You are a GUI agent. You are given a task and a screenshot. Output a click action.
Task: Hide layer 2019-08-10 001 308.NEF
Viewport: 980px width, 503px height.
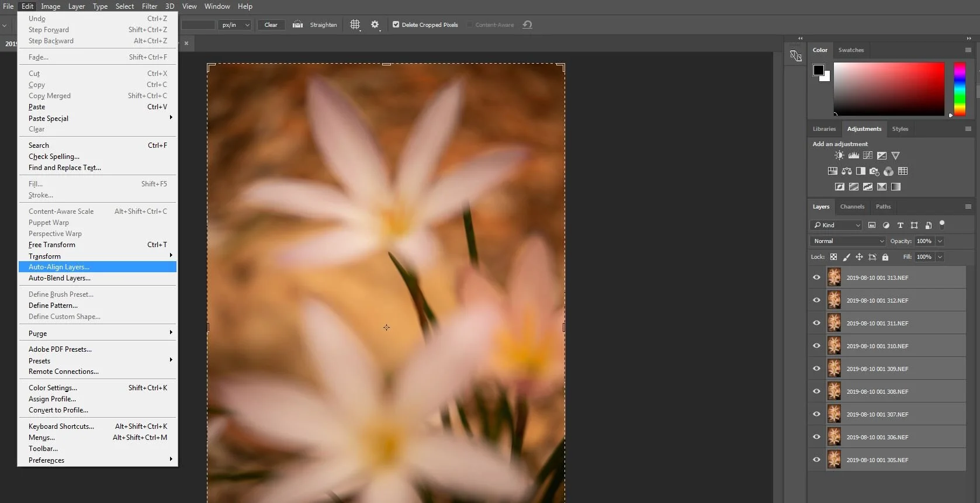816,391
